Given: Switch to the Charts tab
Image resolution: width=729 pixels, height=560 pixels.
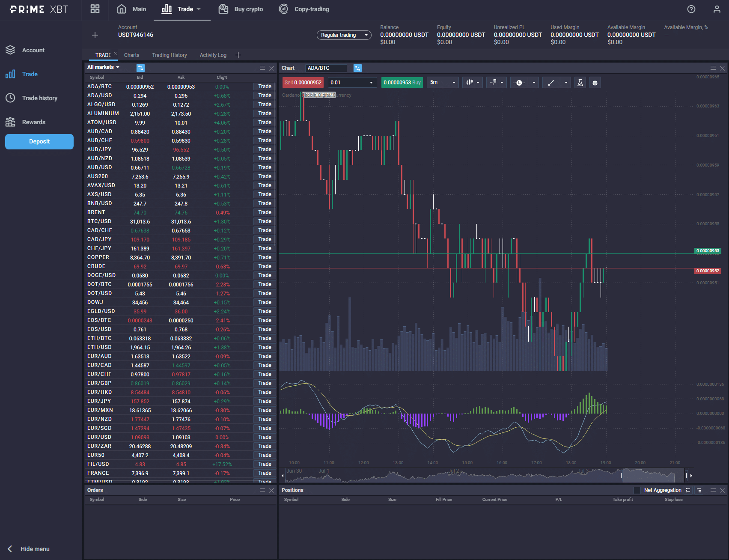Looking at the screenshot, I should (131, 55).
